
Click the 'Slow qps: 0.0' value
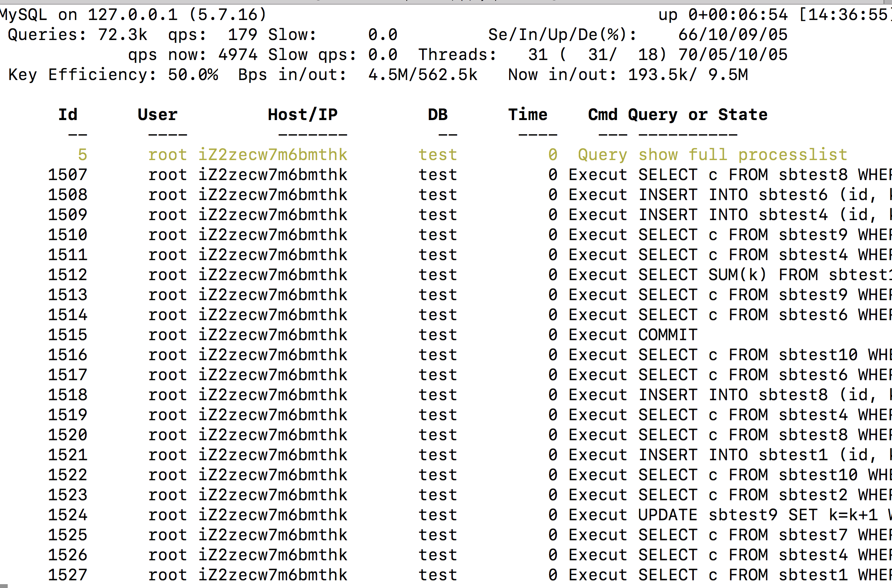[x=332, y=55]
